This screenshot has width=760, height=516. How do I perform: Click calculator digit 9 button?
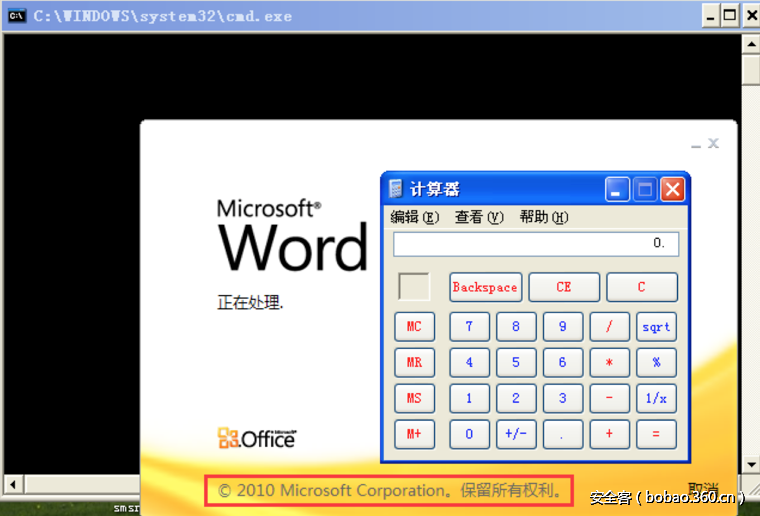click(x=563, y=326)
